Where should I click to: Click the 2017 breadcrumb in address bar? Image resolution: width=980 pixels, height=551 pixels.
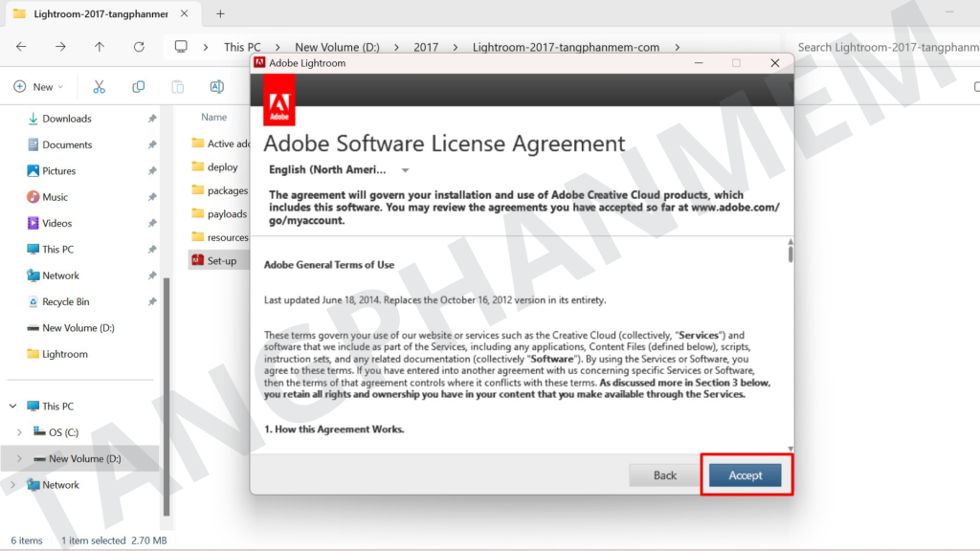pos(426,47)
